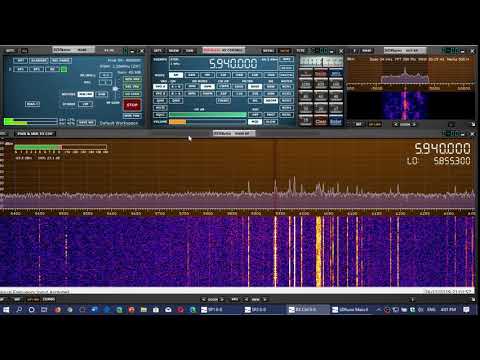Open Cortana from taskbar
Image resolution: width=480 pixels, height=360 pixels.
pos(31,310)
